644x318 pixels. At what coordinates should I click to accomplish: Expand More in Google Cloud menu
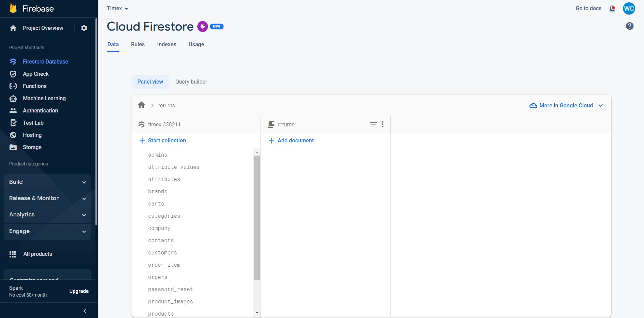coord(566,106)
